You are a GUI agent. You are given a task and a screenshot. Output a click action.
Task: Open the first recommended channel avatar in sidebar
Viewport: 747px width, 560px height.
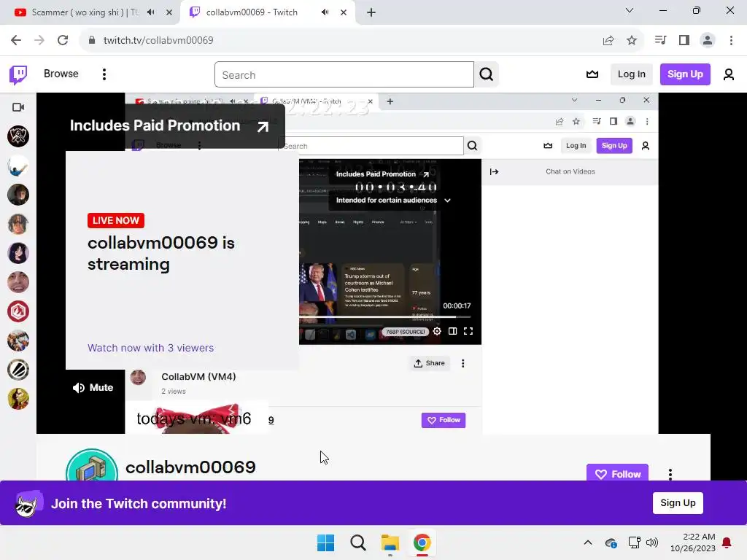click(18, 136)
